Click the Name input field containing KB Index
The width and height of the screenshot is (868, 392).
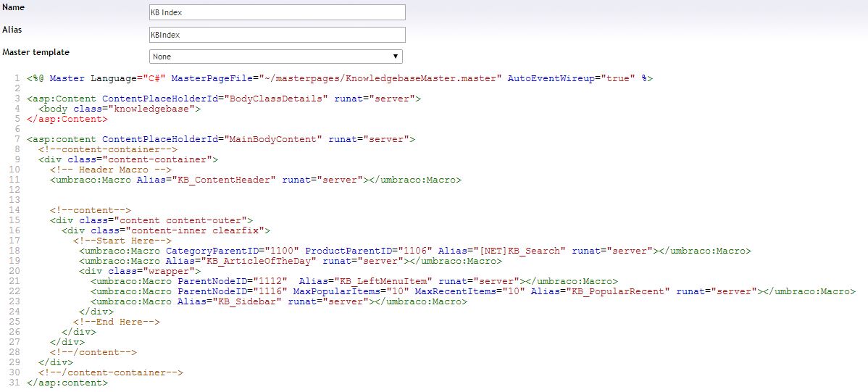pos(277,12)
